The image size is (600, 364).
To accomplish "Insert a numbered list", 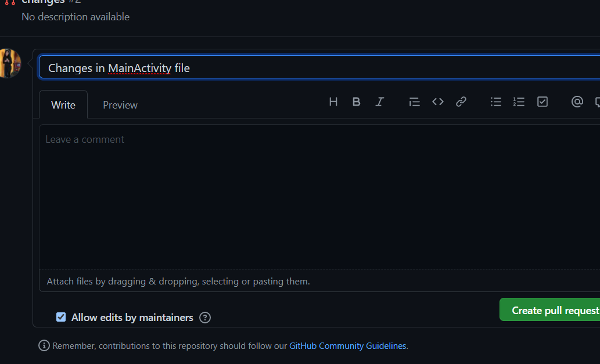I will [519, 102].
